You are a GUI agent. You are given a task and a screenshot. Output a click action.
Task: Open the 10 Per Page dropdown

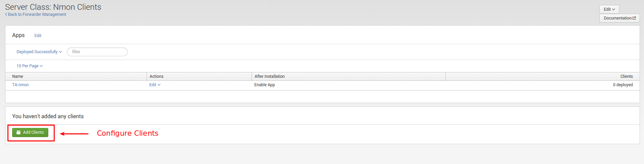[30, 66]
